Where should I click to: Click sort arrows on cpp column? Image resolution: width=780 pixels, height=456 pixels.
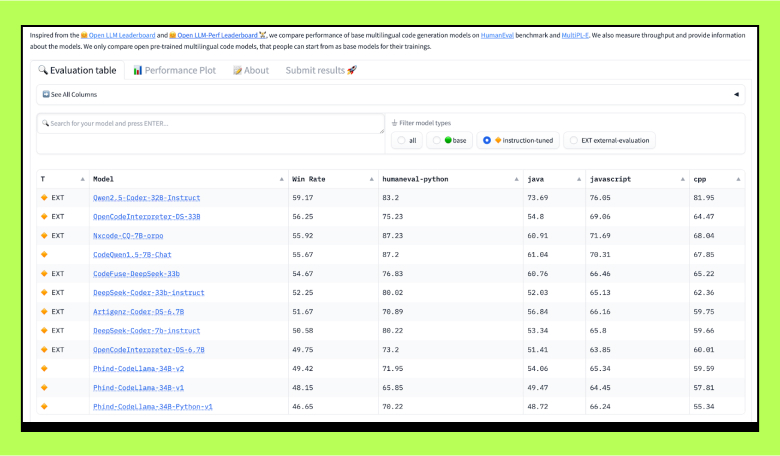tap(739, 179)
